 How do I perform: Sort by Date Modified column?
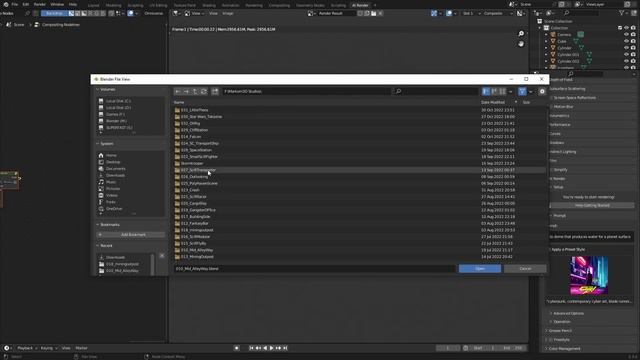pyautogui.click(x=493, y=102)
